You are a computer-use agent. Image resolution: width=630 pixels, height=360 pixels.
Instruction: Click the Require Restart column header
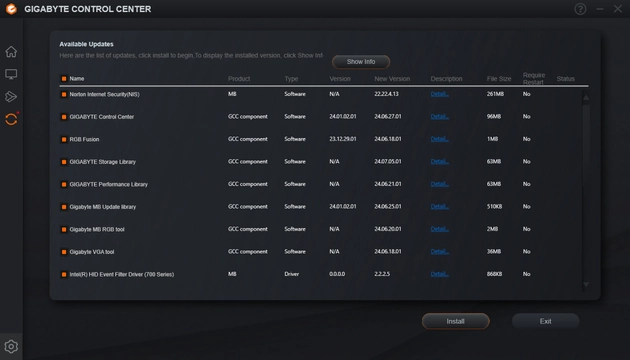pyautogui.click(x=534, y=79)
